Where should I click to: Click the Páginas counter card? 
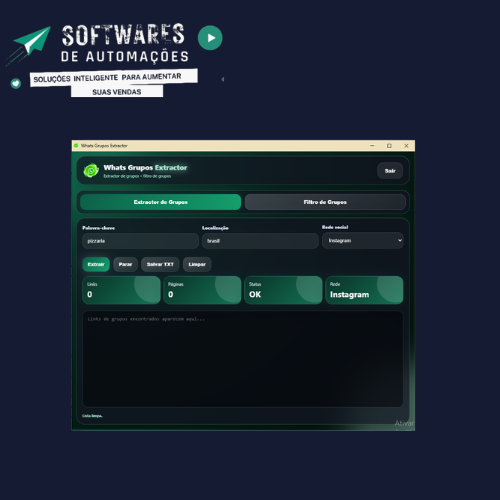[202, 290]
